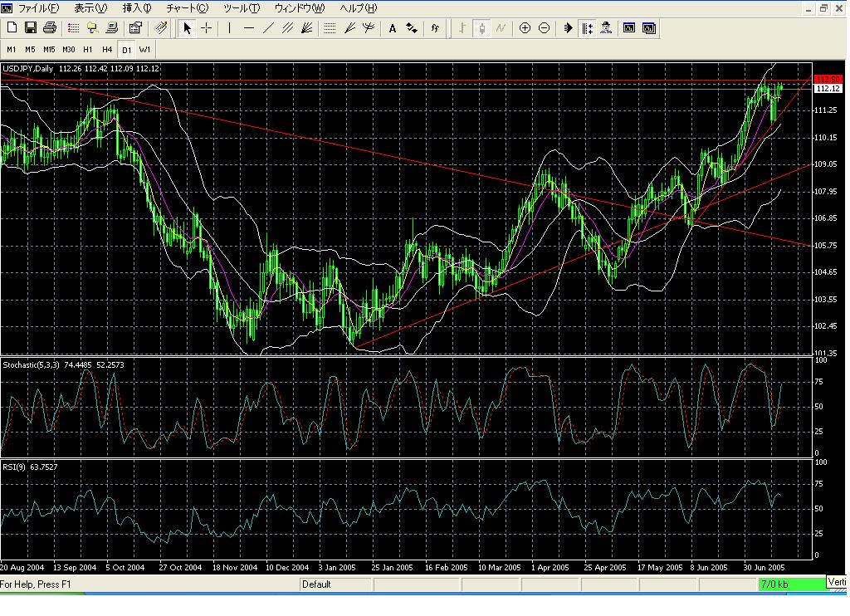The image size is (850, 616).
Task: Click the RSI(9) indicator label
Action: click(x=14, y=467)
